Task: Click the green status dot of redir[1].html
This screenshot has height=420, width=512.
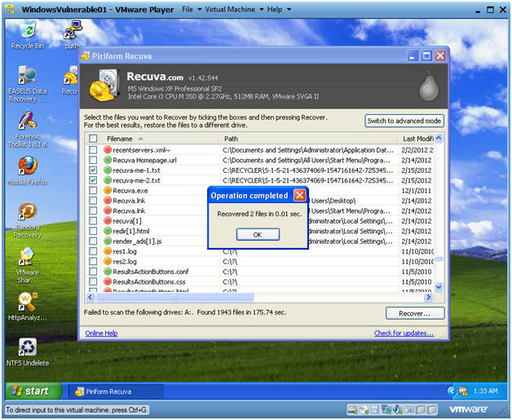Action: tap(108, 231)
